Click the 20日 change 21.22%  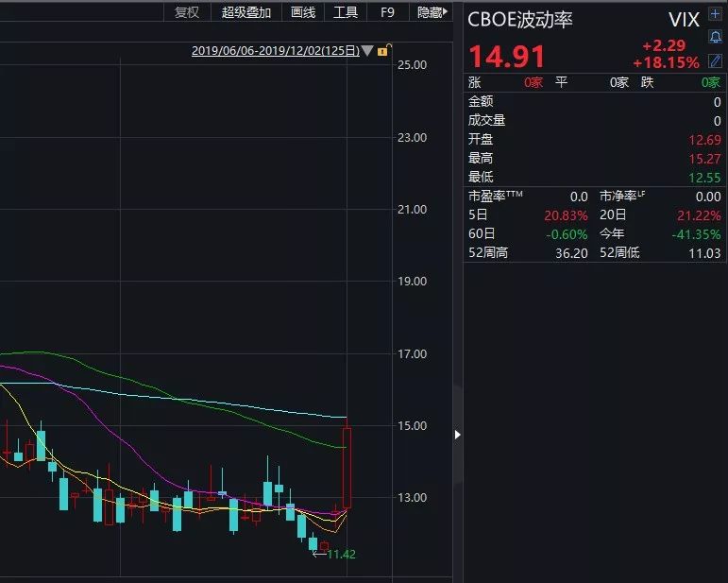coord(699,215)
